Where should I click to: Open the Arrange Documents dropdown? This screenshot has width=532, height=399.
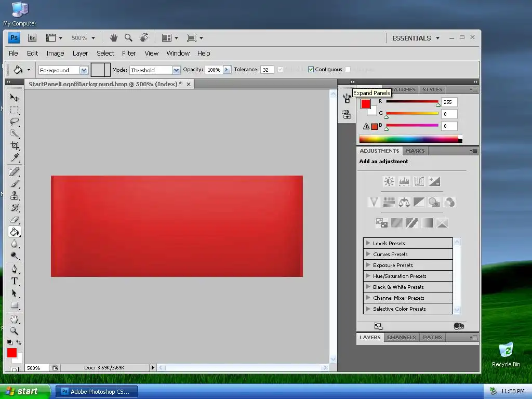170,37
